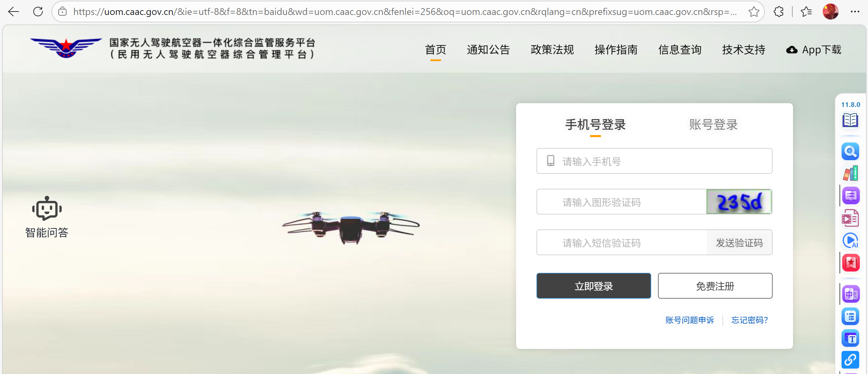Open the colorful books icon in sidebar

[x=850, y=173]
